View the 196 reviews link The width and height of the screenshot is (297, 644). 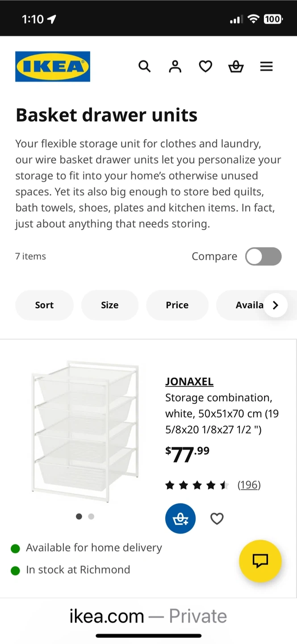point(249,485)
